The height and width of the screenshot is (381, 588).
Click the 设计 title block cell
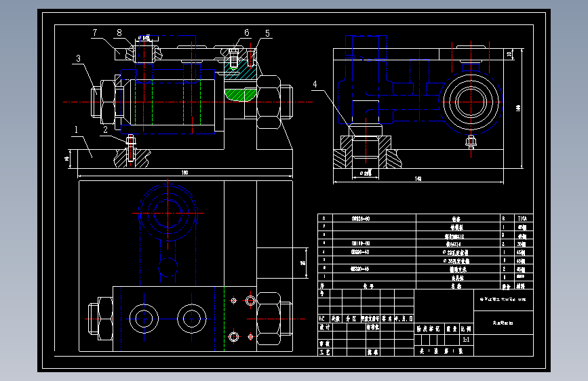click(x=325, y=327)
